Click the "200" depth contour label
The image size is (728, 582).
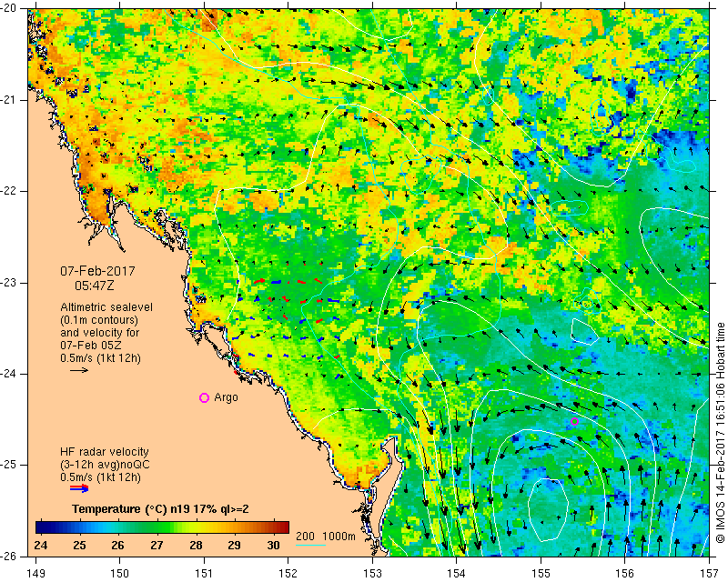click(x=305, y=537)
